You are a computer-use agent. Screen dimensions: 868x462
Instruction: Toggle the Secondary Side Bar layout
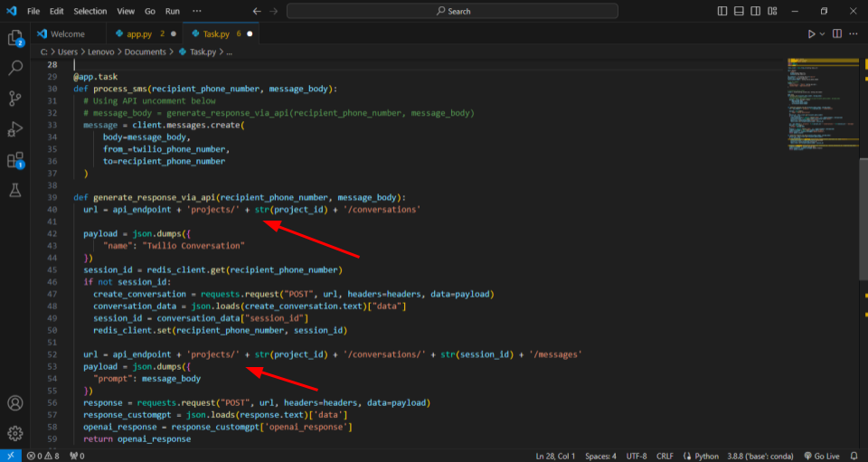coord(757,11)
